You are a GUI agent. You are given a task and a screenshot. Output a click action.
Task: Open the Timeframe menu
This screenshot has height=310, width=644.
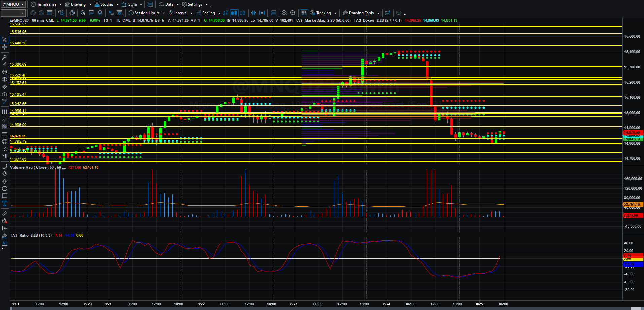pos(46,4)
